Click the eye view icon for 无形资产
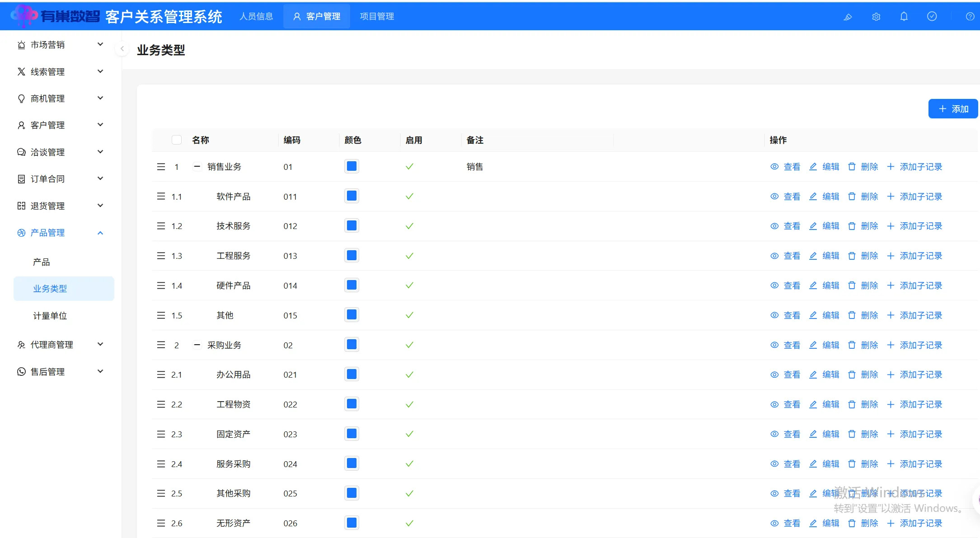 pyautogui.click(x=774, y=523)
